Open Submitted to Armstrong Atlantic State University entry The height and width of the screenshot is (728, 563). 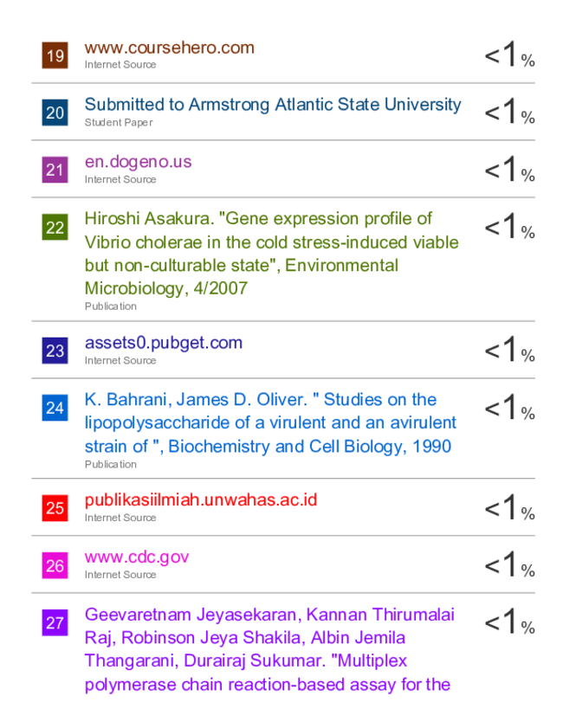tap(273, 105)
